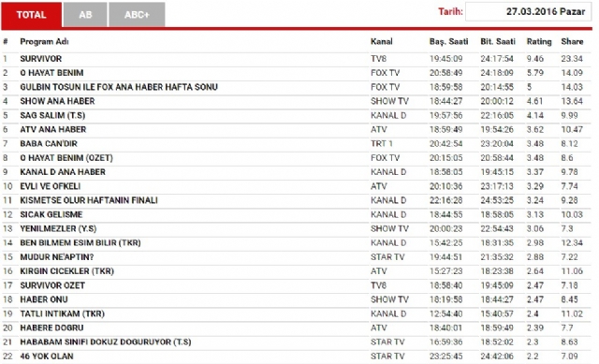Select GULBIN TOSUN ILE FOX ANA HABER HAFTA SONU
This screenshot has width=599, height=364.
click(119, 87)
